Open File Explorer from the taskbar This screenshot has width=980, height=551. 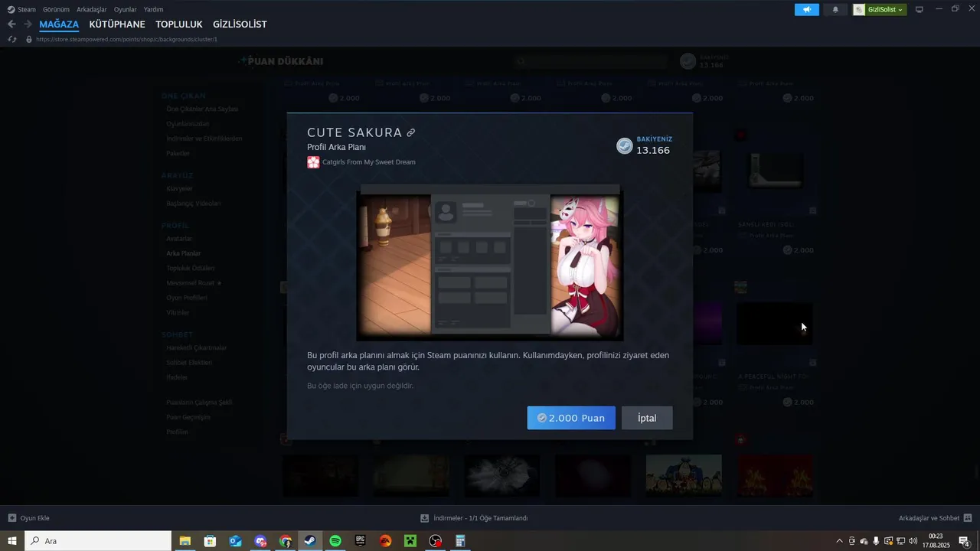(x=185, y=541)
